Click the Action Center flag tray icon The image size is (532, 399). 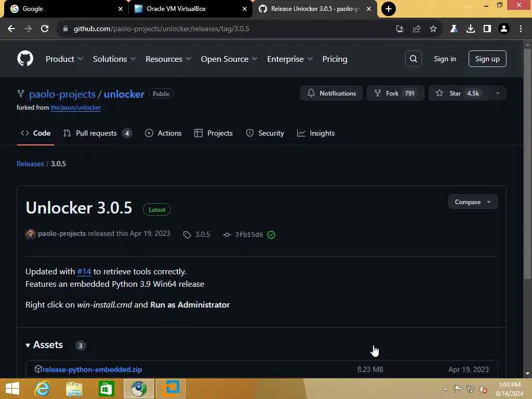click(x=458, y=389)
